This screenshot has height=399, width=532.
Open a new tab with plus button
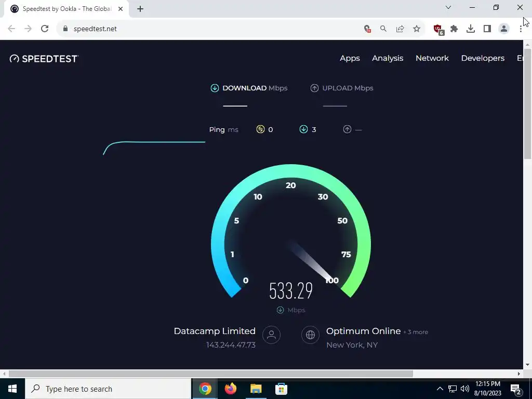point(140,9)
